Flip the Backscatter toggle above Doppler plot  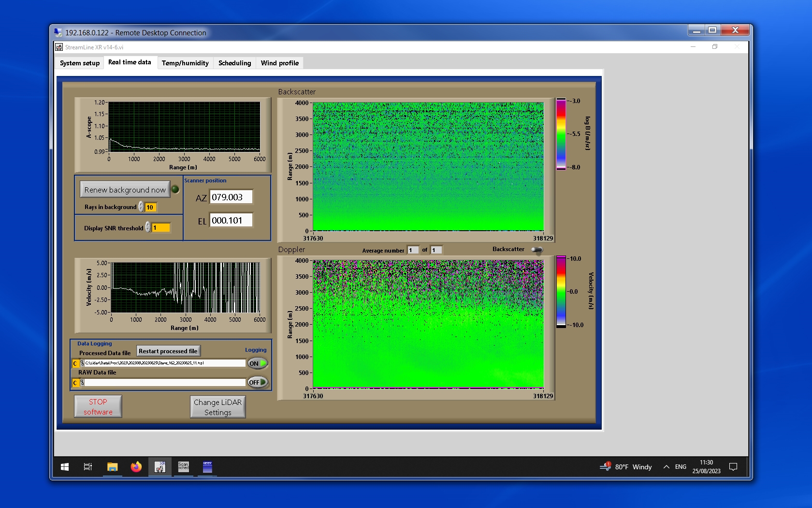click(536, 250)
